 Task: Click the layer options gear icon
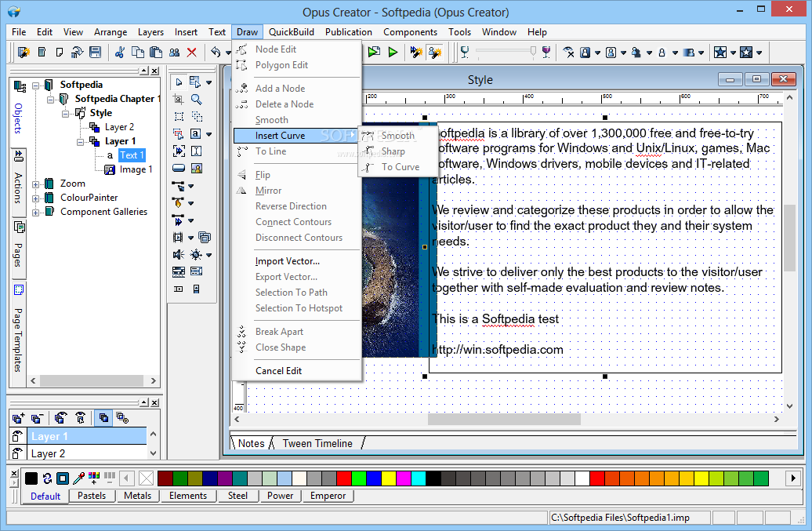point(122,418)
